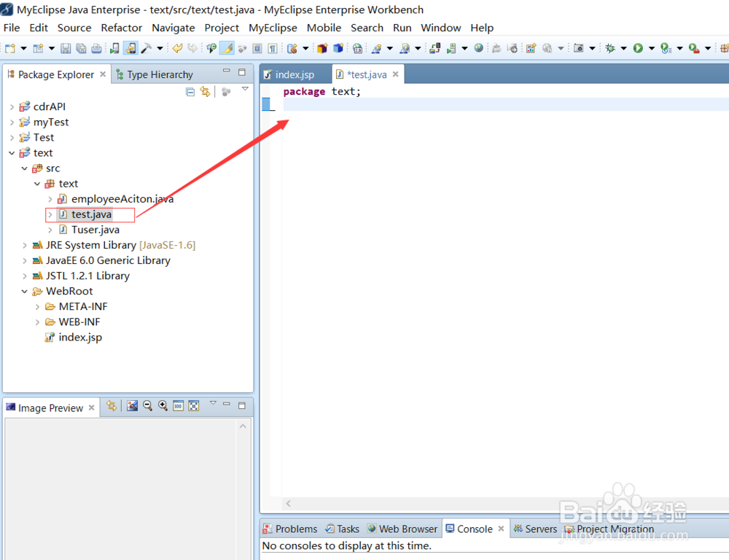The image size is (729, 560).
Task: Close the Image Preview view
Action: pos(92,408)
